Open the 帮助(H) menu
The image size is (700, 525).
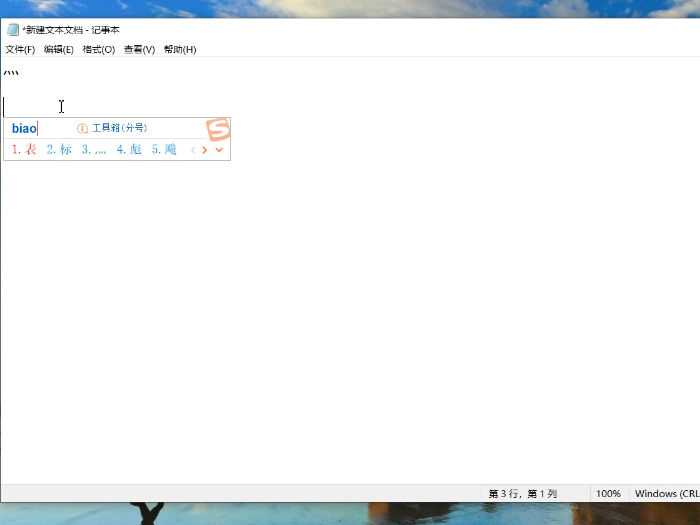180,49
